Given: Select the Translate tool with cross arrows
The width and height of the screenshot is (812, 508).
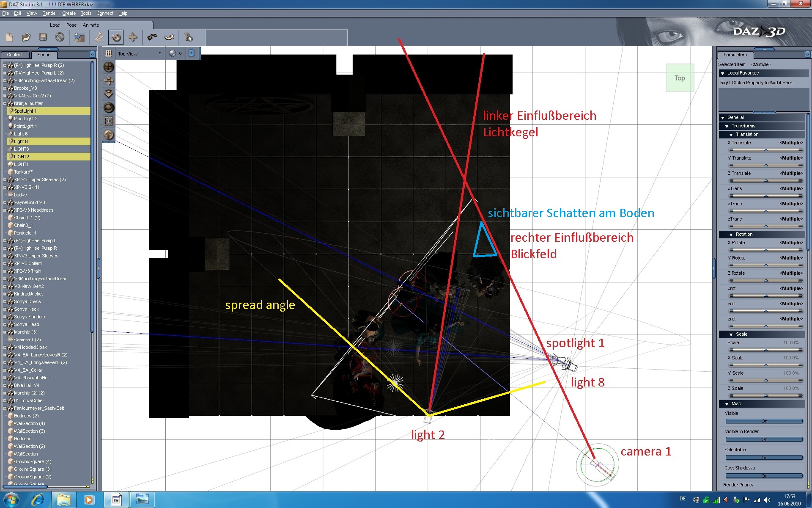Looking at the screenshot, I should click(x=133, y=38).
